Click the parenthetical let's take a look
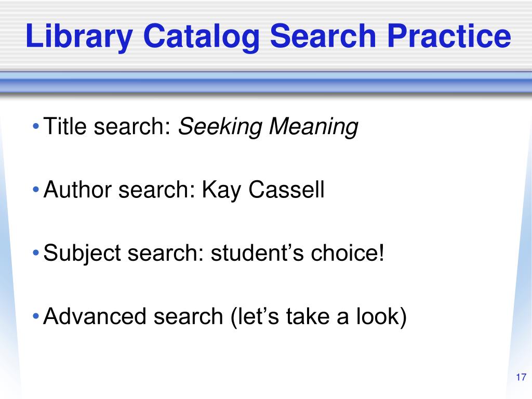The width and height of the screenshot is (532, 399). [x=318, y=316]
